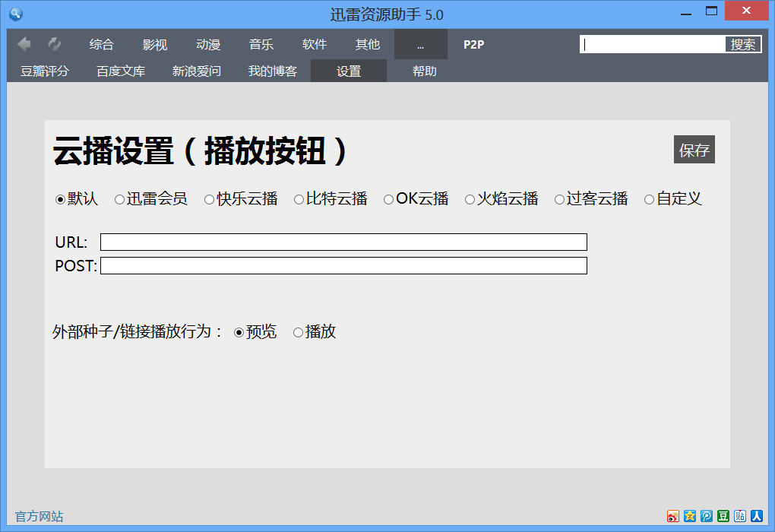Focus the search text box
The height and width of the screenshot is (532, 775).
click(x=653, y=45)
